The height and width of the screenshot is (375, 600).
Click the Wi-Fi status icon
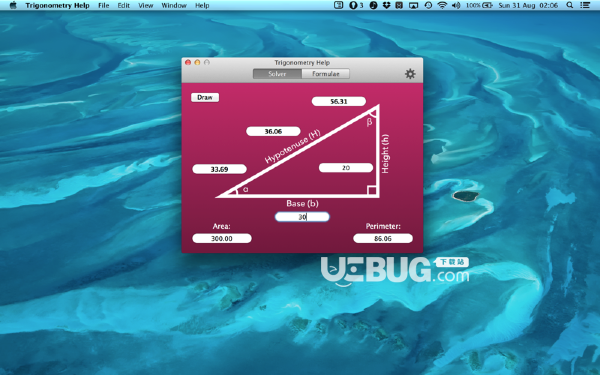click(x=442, y=5)
